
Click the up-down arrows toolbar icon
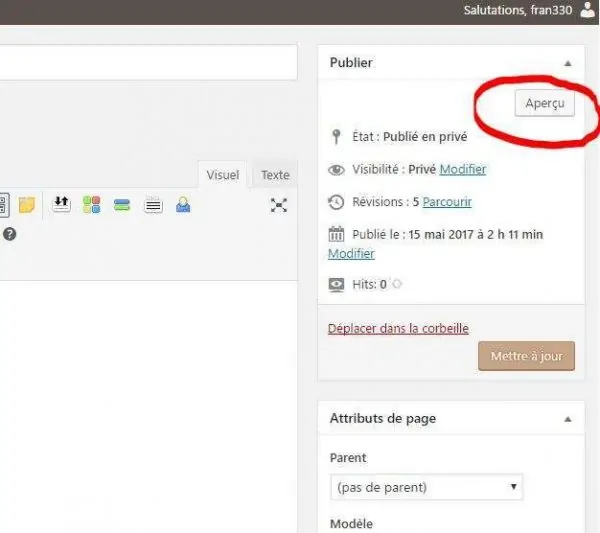pyautogui.click(x=61, y=204)
